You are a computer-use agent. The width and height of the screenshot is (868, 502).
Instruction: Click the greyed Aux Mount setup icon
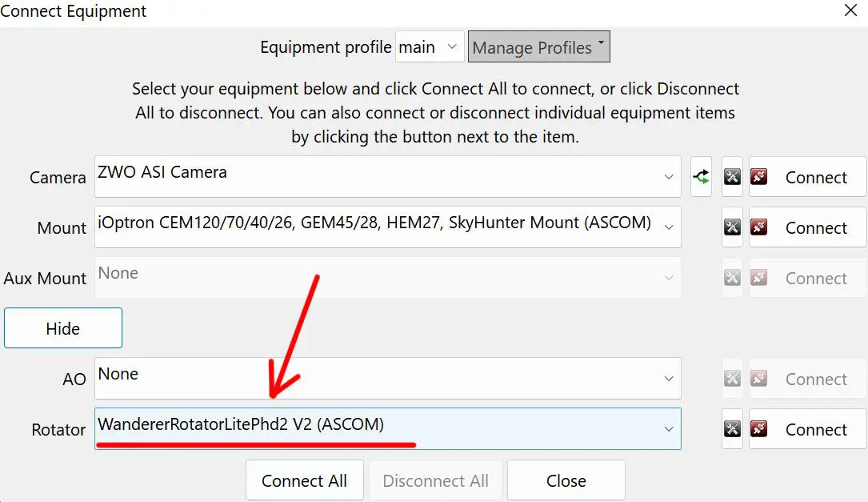point(732,278)
